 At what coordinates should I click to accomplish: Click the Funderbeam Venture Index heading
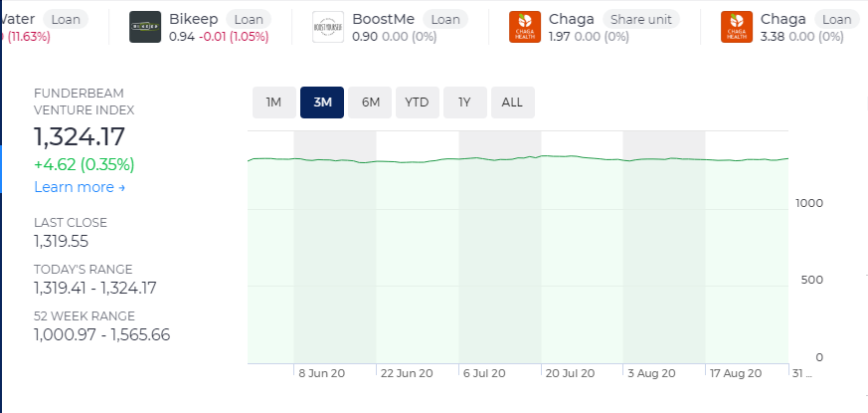point(85,102)
